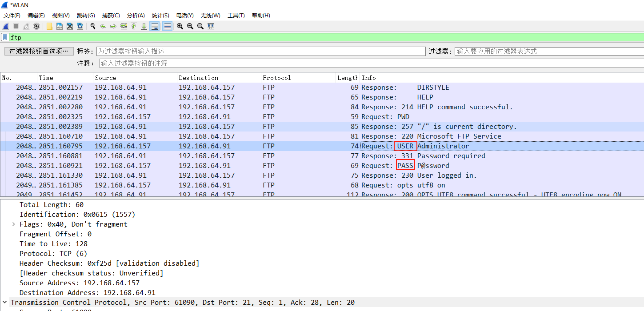
Task: Zoom in main window text
Action: point(180,26)
